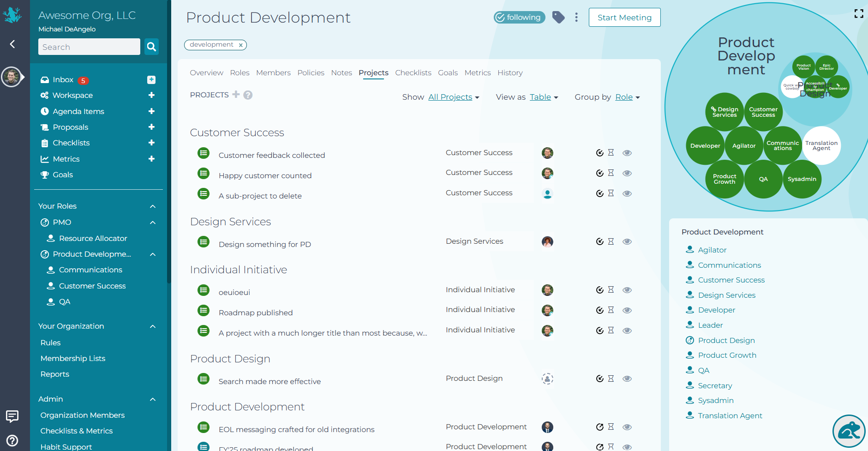Add new Workspace item with the plus icon
Image resolution: width=868 pixels, height=451 pixels.
tap(151, 95)
